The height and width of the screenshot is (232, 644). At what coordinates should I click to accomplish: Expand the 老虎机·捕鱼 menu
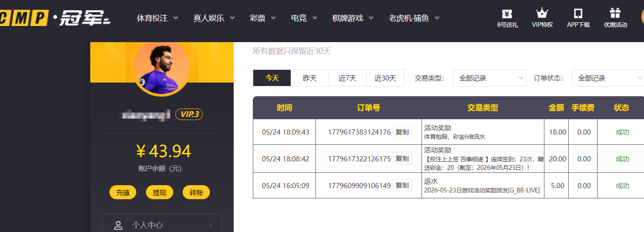[414, 18]
